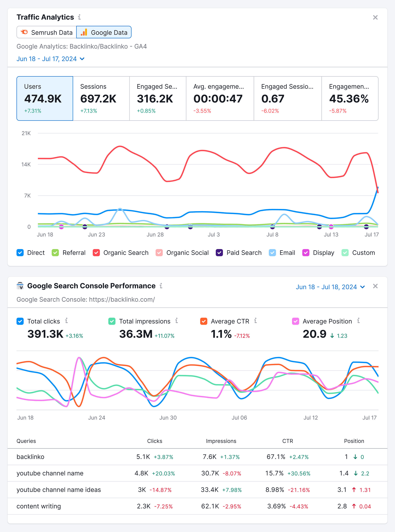Close the Traffic Analytics widget

coord(375,17)
